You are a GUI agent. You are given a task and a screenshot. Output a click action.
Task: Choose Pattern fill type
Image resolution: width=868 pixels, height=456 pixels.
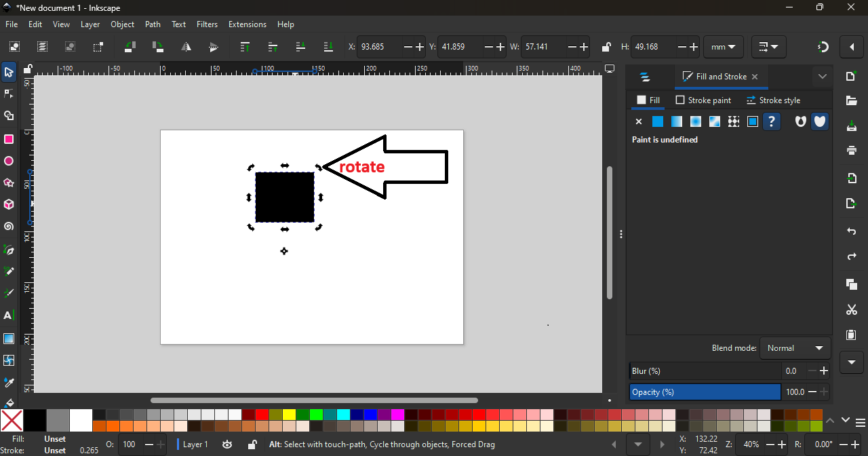coord(733,122)
